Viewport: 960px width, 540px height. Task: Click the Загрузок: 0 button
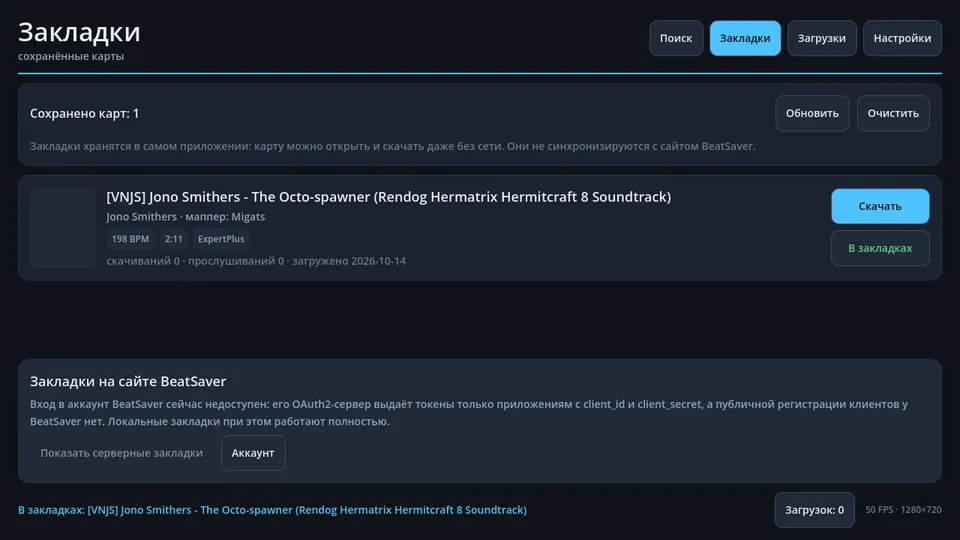814,510
